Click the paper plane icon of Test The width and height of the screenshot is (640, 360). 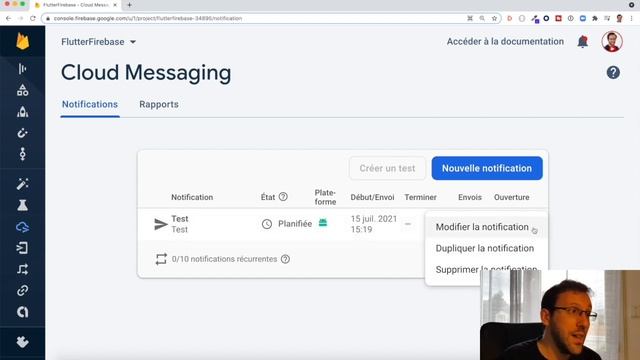[160, 224]
